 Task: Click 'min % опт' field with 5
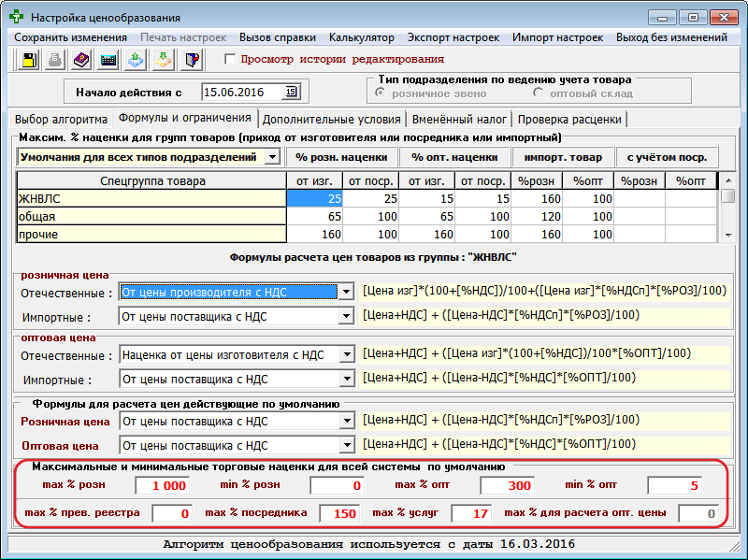674,485
